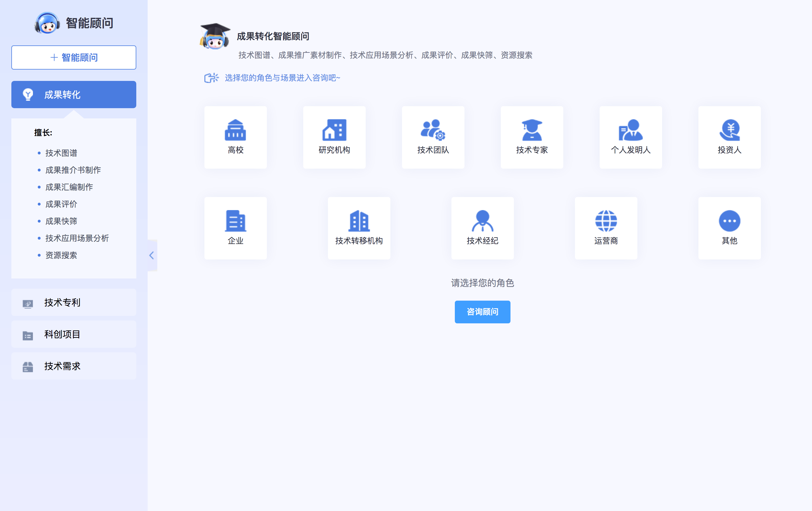Click the 企业 enterprise building icon
The height and width of the screenshot is (511, 812).
[235, 221]
